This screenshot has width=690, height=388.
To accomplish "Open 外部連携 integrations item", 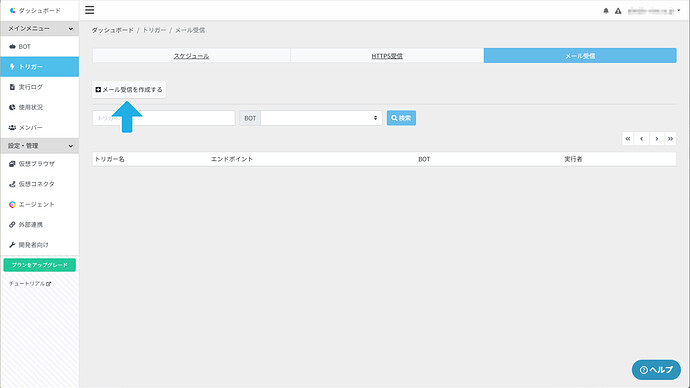I will coord(40,224).
